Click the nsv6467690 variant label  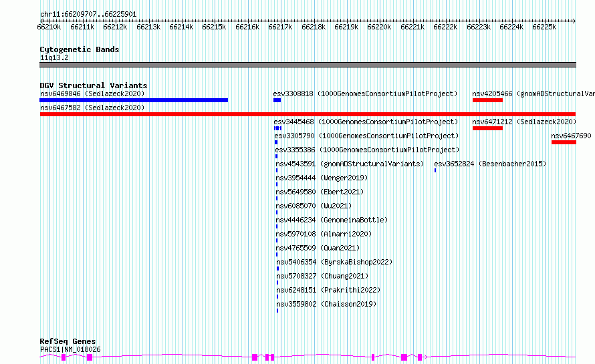(x=571, y=136)
